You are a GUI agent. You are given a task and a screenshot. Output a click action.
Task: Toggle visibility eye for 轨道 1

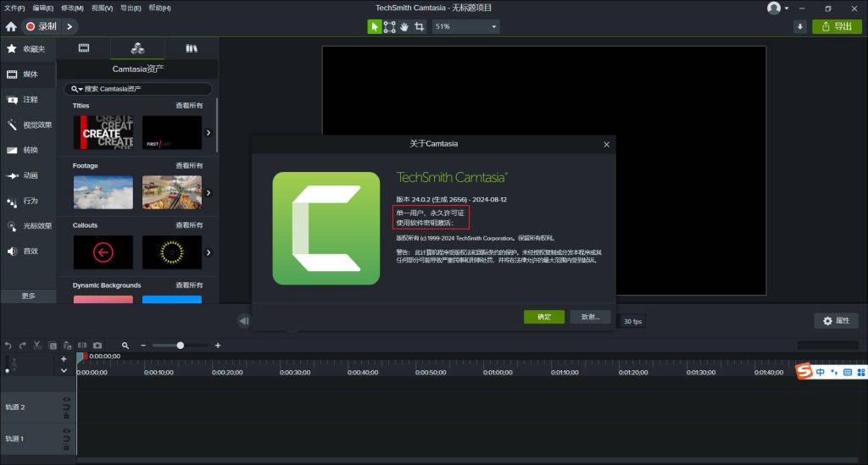point(66,431)
